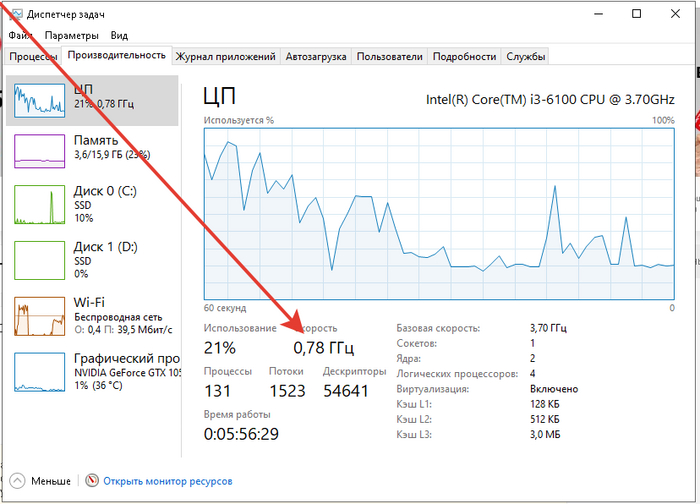This screenshot has width=700, height=504.
Task: Open the Автозагрузка tab
Action: (316, 57)
